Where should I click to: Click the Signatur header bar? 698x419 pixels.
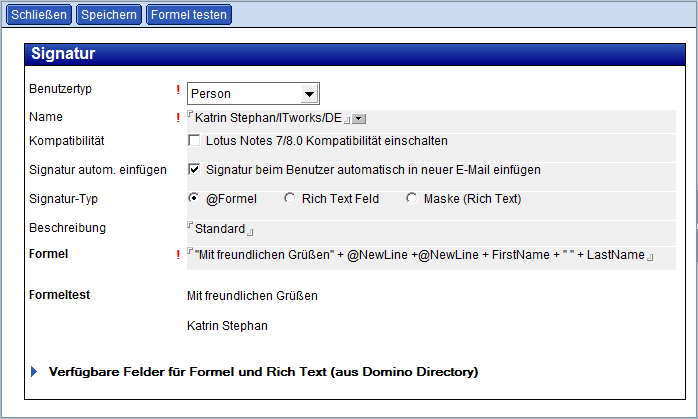(x=355, y=54)
